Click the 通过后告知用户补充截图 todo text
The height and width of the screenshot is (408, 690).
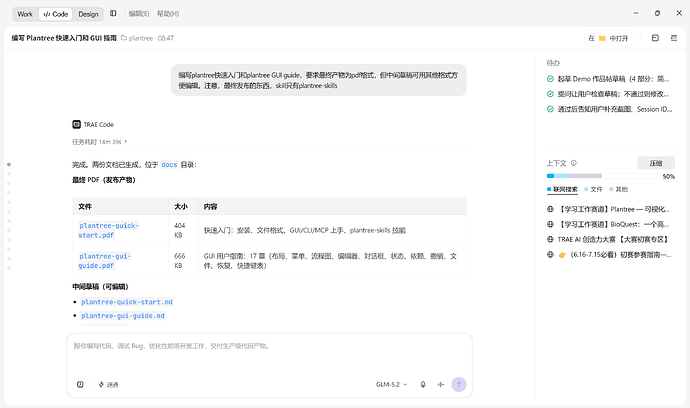click(x=615, y=109)
